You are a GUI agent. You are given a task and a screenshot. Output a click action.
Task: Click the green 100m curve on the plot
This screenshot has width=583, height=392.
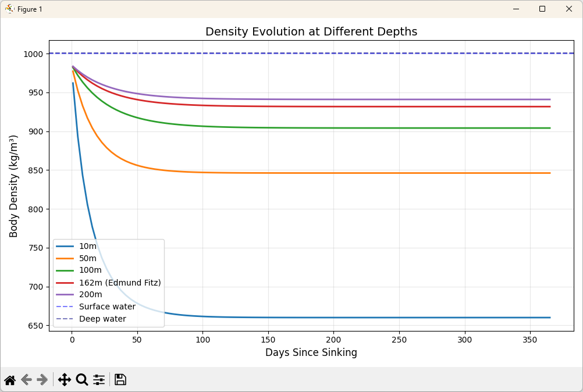point(291,126)
